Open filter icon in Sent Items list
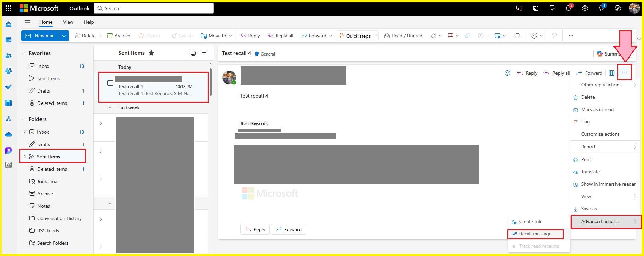This screenshot has width=644, height=256. 204,53
